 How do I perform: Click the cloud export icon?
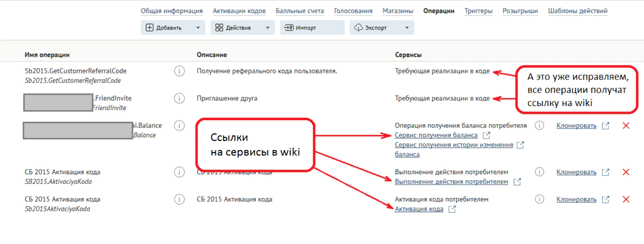click(358, 27)
